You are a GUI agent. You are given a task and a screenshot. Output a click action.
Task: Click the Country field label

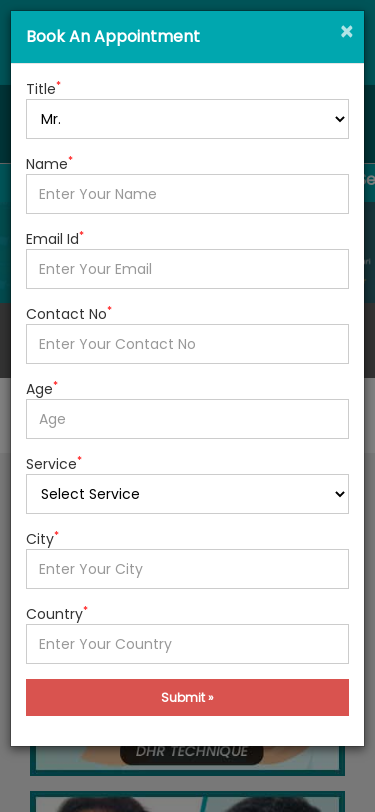pyautogui.click(x=54, y=614)
